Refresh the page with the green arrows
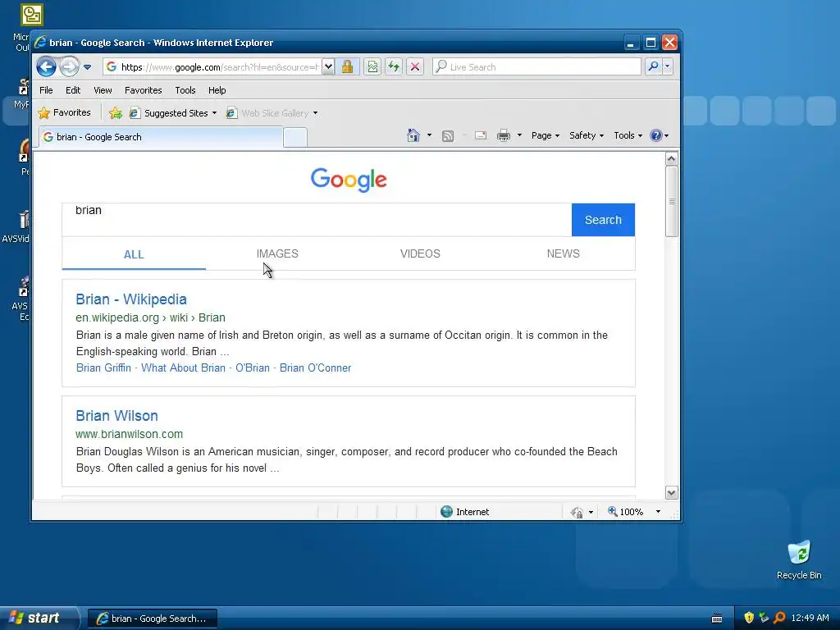 click(394, 67)
